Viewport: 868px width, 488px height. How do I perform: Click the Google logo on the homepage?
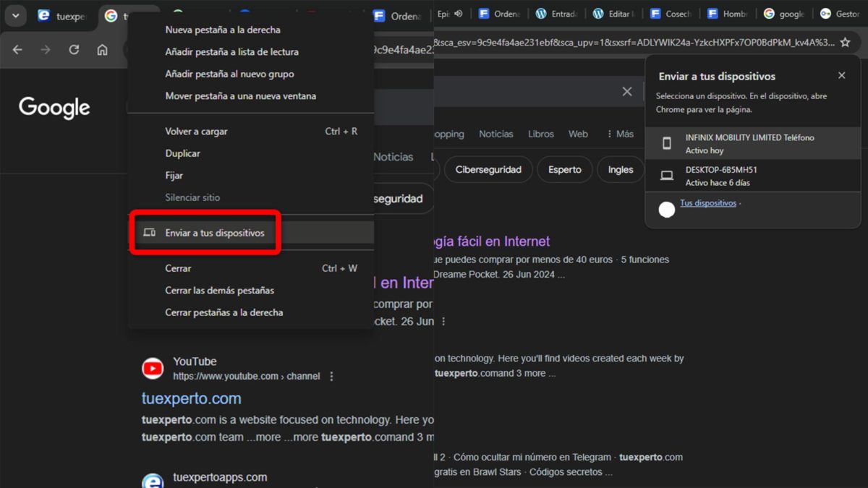54,107
